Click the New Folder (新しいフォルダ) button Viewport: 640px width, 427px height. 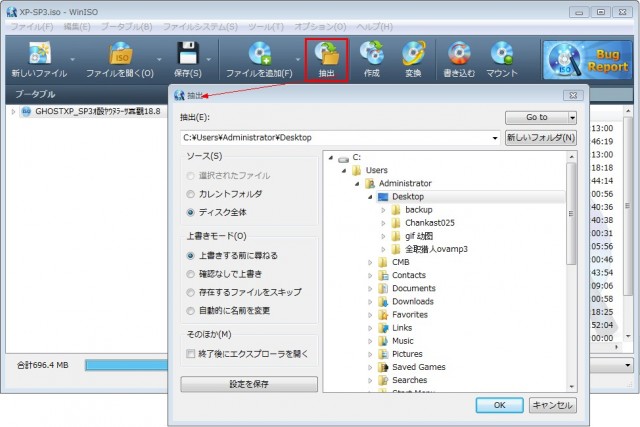tap(541, 138)
